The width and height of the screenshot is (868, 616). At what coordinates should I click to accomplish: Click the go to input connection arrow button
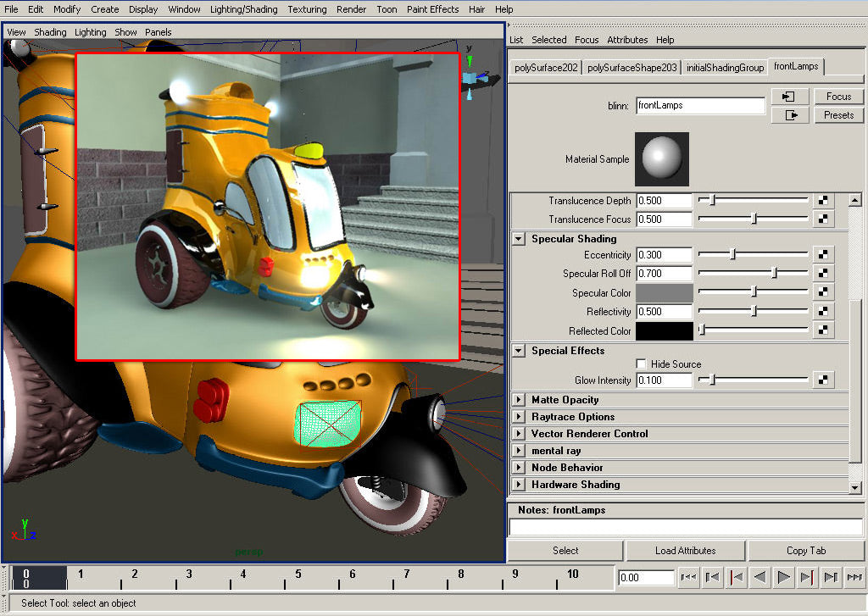click(790, 97)
